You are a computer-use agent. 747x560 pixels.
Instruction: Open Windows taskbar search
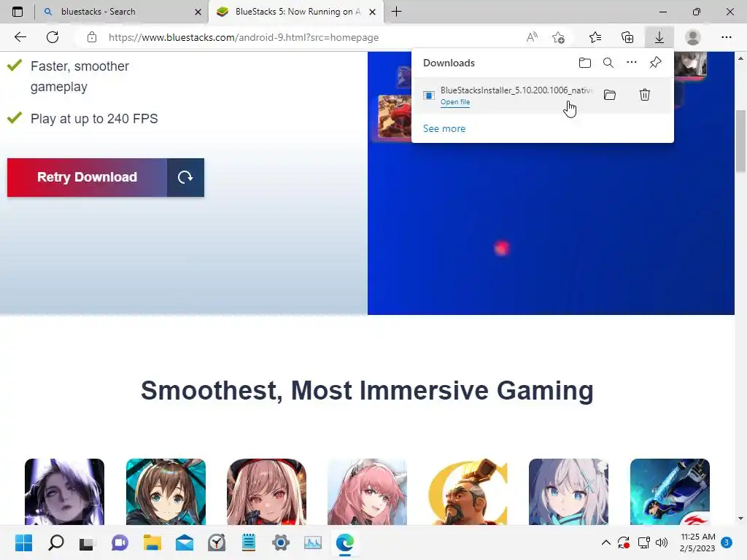(x=55, y=542)
